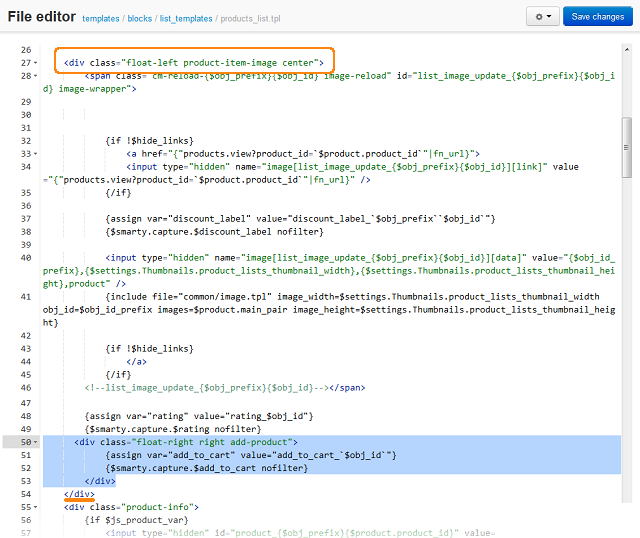This screenshot has width=640, height=538.
Task: Click the closing </a> tag on line 44
Action: pos(136,362)
